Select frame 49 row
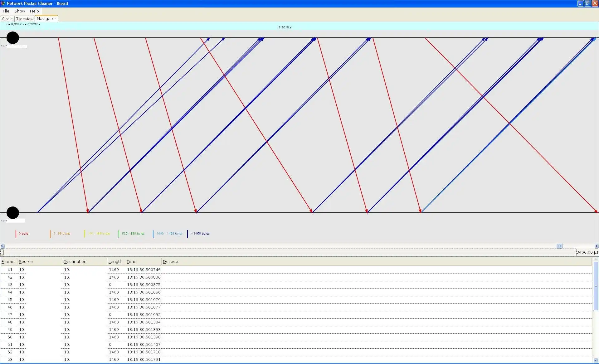The width and height of the screenshot is (599, 364). 296,330
